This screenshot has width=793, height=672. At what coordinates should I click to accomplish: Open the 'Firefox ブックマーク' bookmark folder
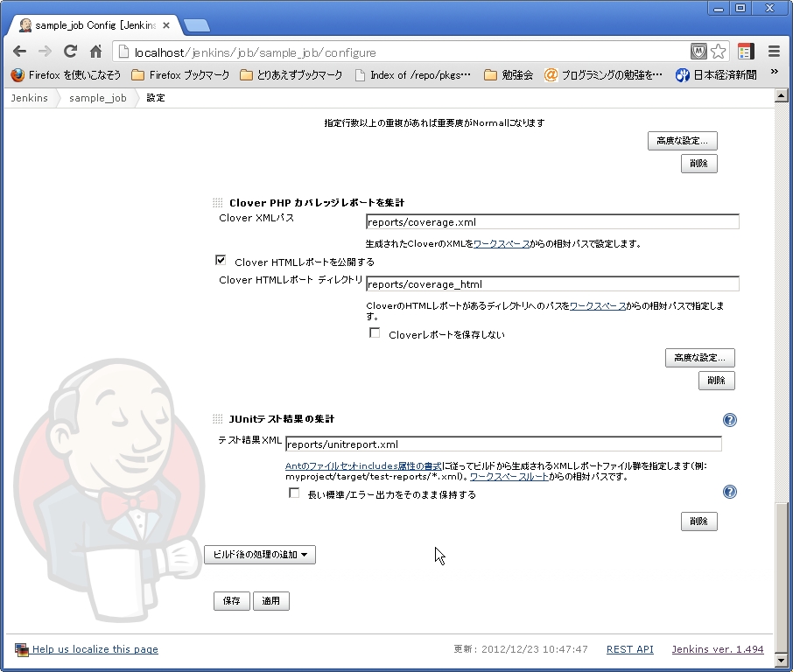[x=180, y=75]
